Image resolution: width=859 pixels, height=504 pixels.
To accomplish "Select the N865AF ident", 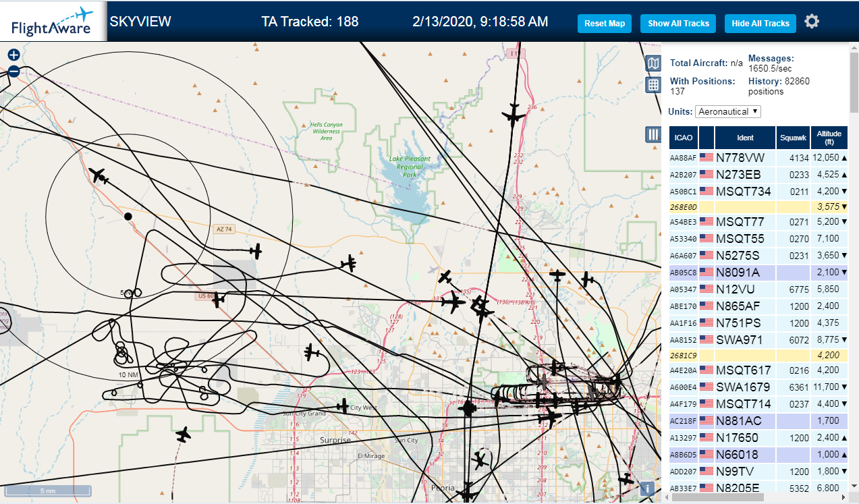I will point(738,306).
